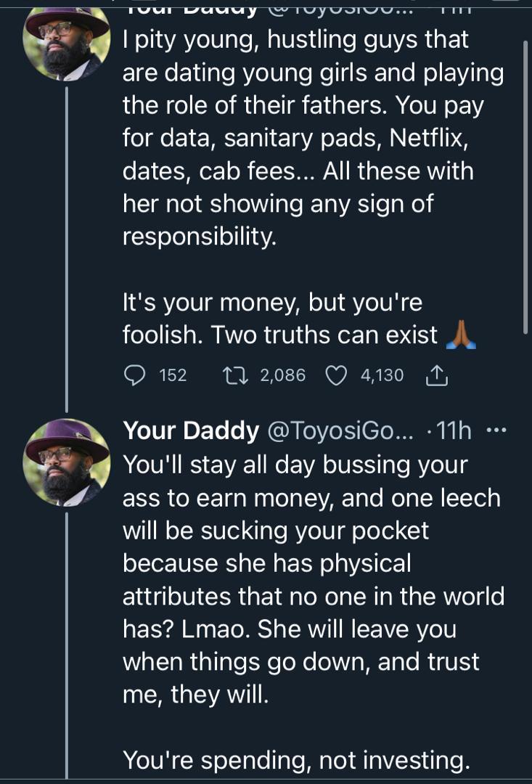532x784 pixels.
Task: Click the "You're spending, not investing." line
Action: pos(295,759)
